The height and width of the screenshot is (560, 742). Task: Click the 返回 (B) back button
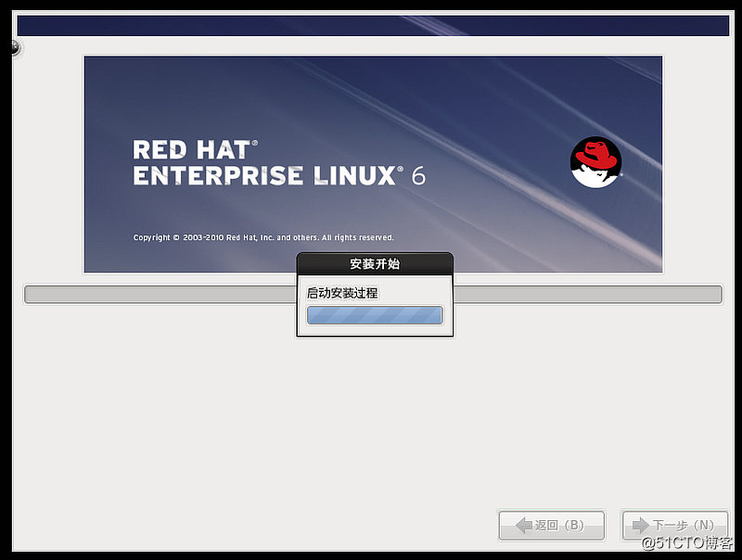[x=552, y=525]
